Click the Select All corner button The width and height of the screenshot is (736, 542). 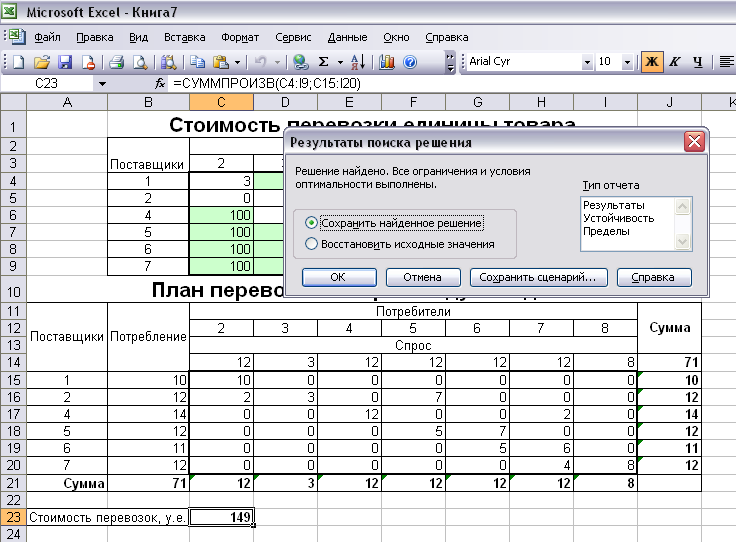tap(14, 102)
